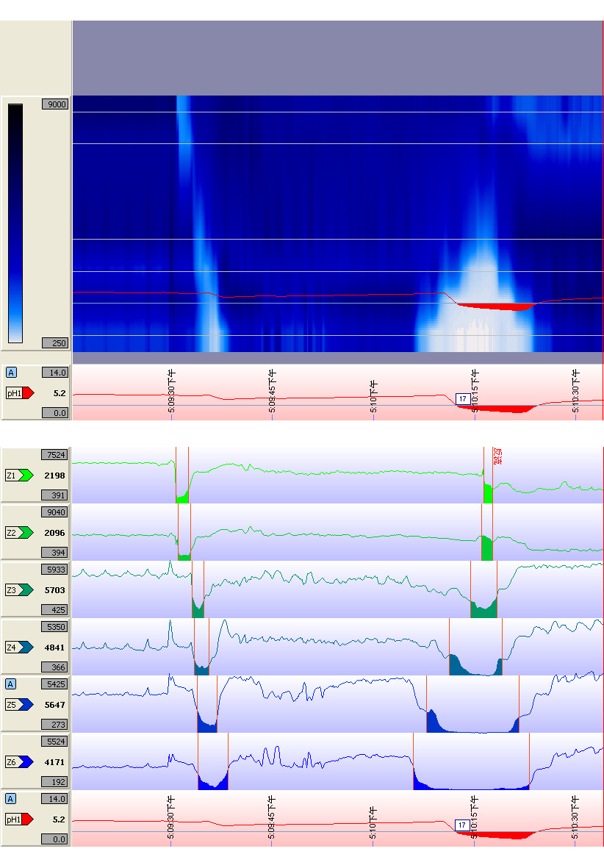Viewport: 604px width, 868px height.
Task: Toggle the A button in the Z5 row
Action: (x=10, y=684)
